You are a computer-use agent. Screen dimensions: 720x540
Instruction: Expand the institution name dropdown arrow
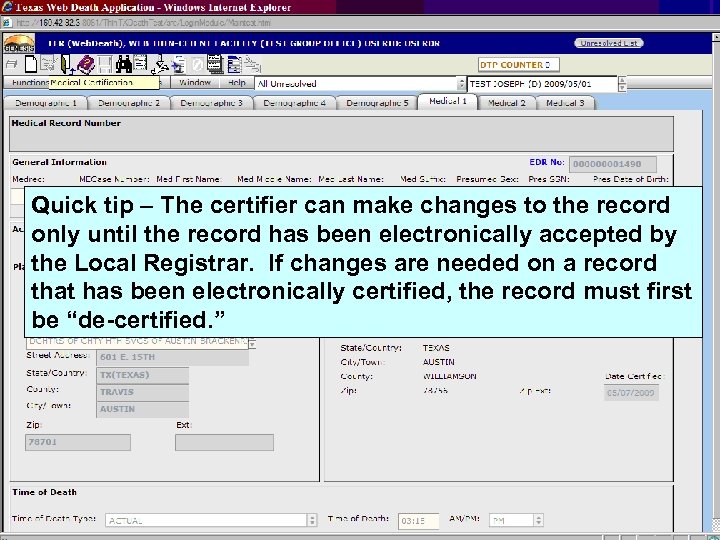coord(252,343)
